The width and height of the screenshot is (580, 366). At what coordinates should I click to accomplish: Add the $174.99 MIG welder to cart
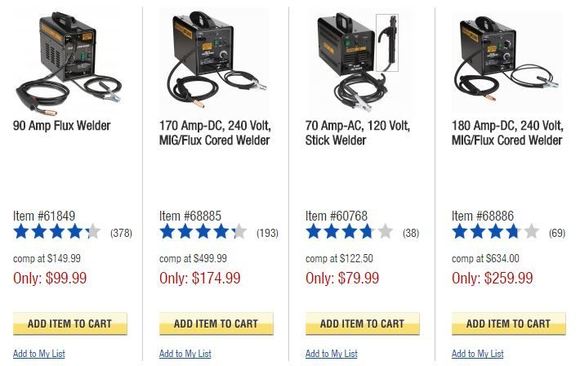[216, 324]
